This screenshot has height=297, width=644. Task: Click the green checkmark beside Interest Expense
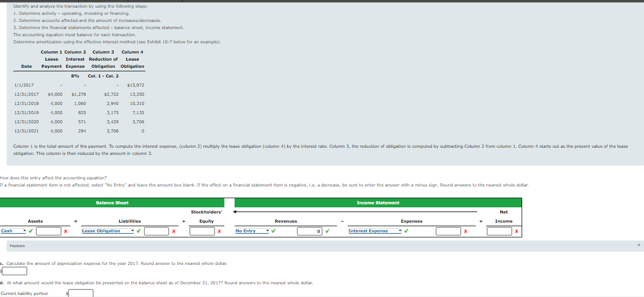[x=405, y=231]
